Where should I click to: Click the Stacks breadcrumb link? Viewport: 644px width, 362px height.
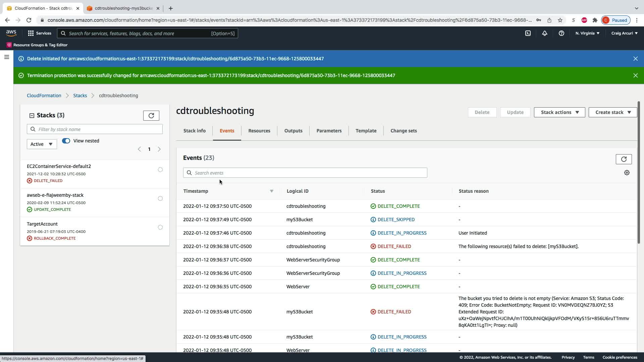pos(80,96)
